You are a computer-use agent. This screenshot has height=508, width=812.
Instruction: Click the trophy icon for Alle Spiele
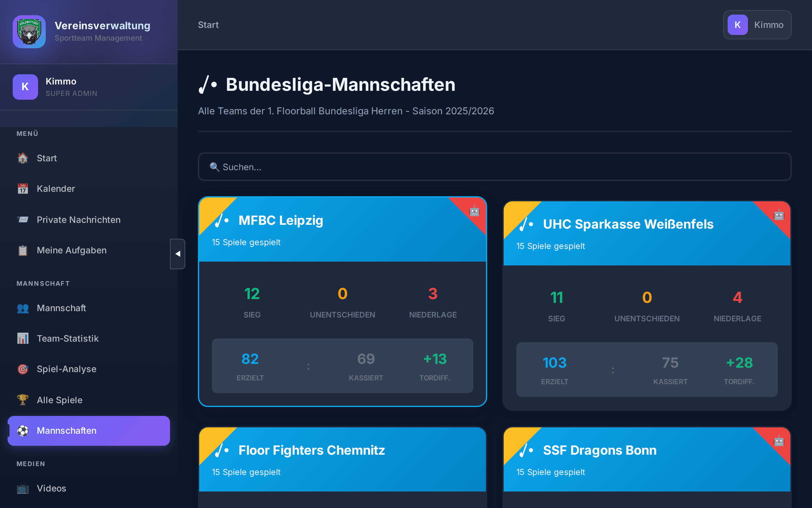(23, 400)
